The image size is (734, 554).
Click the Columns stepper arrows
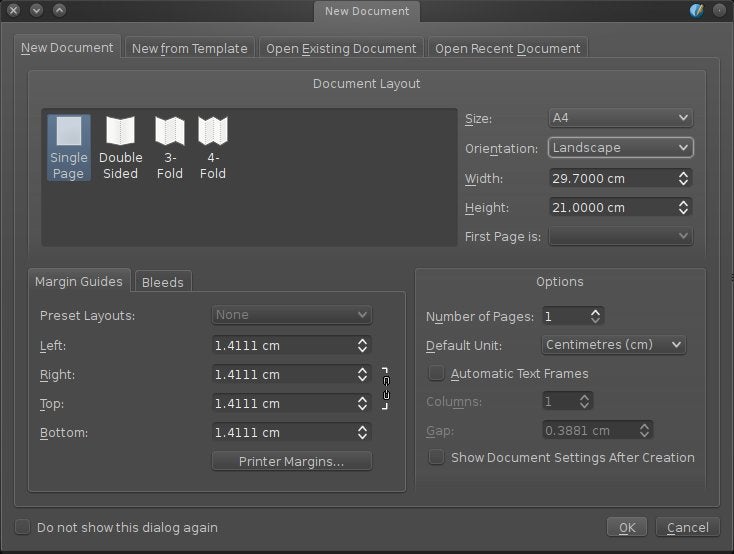pos(584,401)
